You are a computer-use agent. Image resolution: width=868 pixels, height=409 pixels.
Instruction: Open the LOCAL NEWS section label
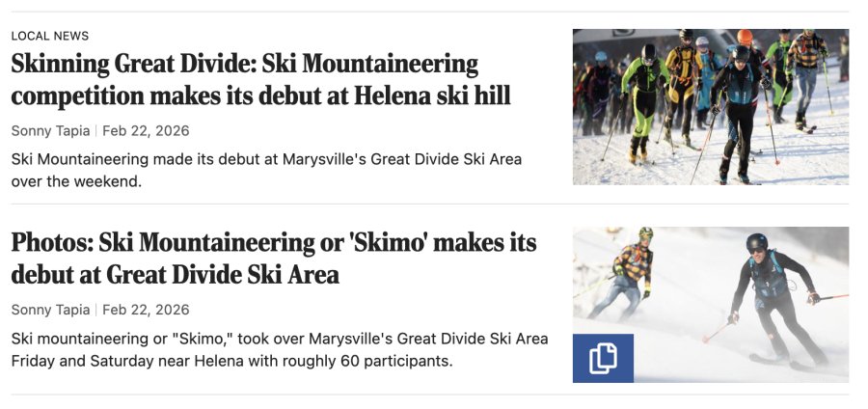[x=50, y=36]
